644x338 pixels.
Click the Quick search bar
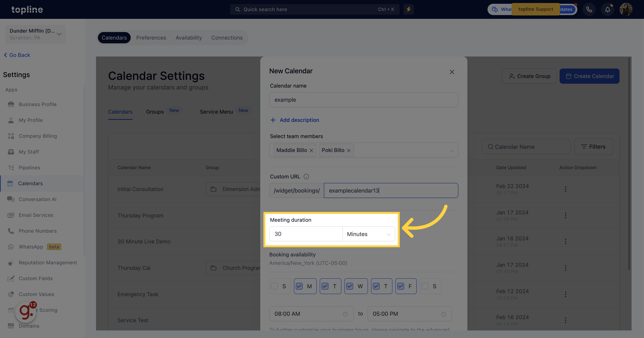pos(314,9)
